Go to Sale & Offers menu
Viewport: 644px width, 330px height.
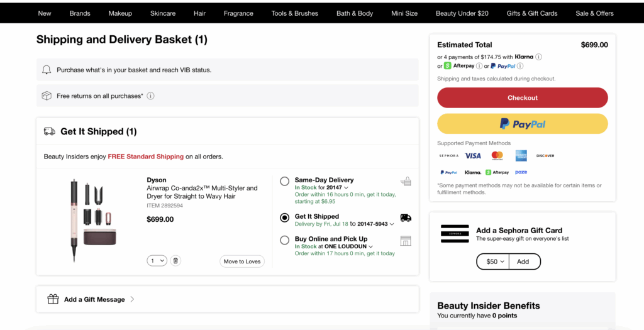click(594, 13)
